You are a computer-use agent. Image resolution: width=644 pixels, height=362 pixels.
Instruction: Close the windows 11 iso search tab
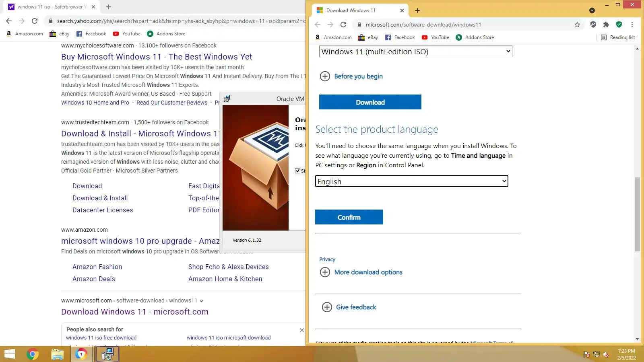tap(93, 7)
